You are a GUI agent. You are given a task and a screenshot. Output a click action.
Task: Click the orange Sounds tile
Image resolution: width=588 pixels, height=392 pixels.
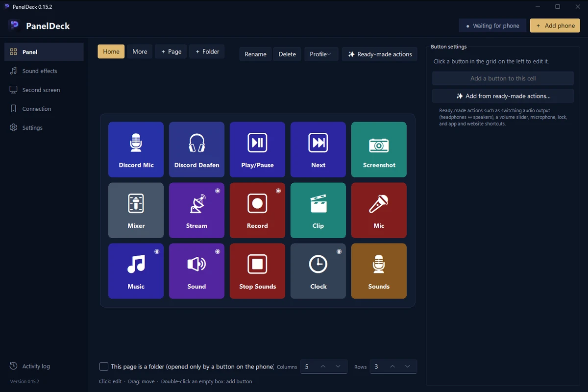click(379, 271)
